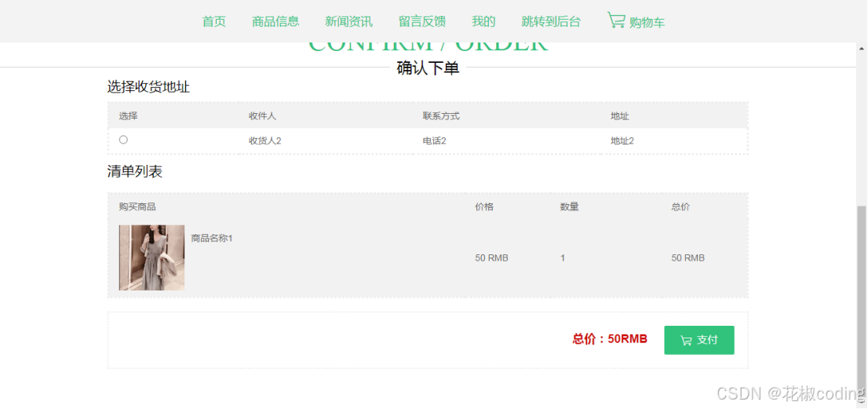Go to 商品信息 in navigation
This screenshot has height=409, width=868.
275,21
